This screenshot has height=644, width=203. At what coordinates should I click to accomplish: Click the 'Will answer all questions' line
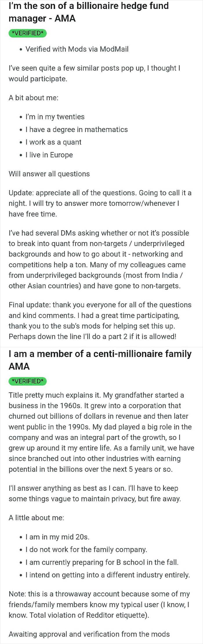pos(49,174)
